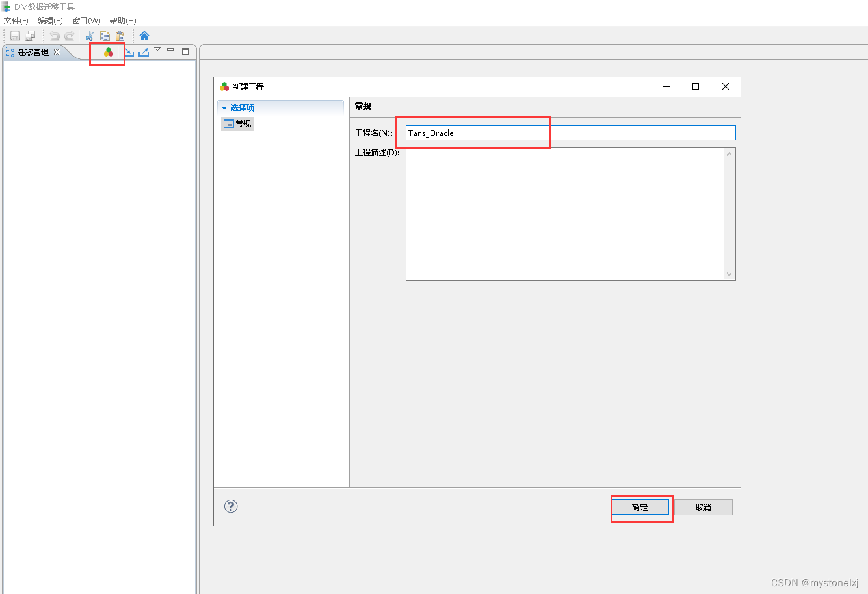868x594 pixels.
Task: Open dialog help question mark icon
Action: [x=231, y=506]
